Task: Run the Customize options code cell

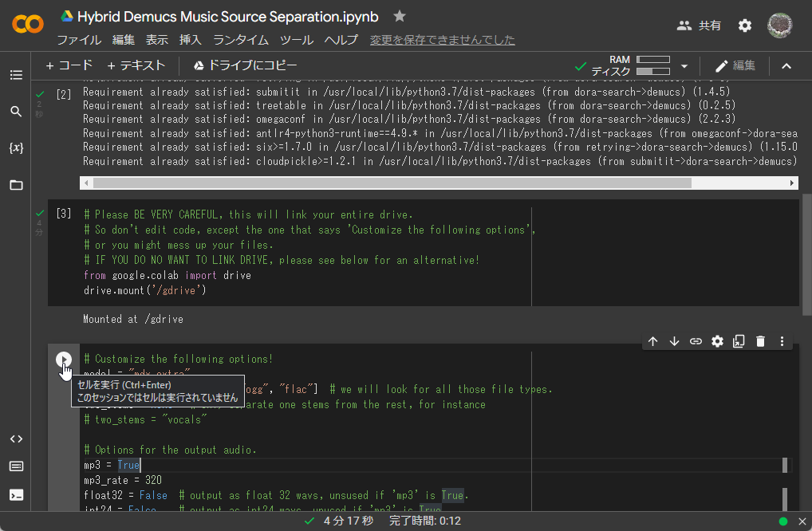Action: click(64, 360)
